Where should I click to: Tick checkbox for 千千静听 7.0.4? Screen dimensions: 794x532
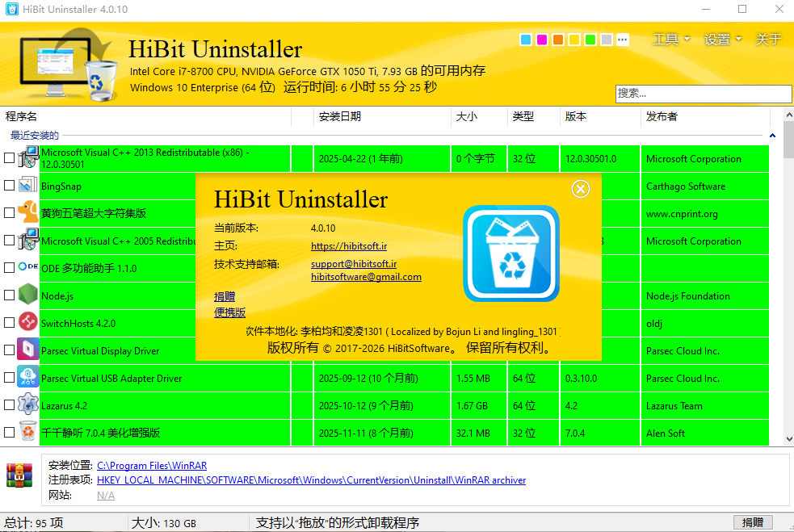pyautogui.click(x=9, y=432)
